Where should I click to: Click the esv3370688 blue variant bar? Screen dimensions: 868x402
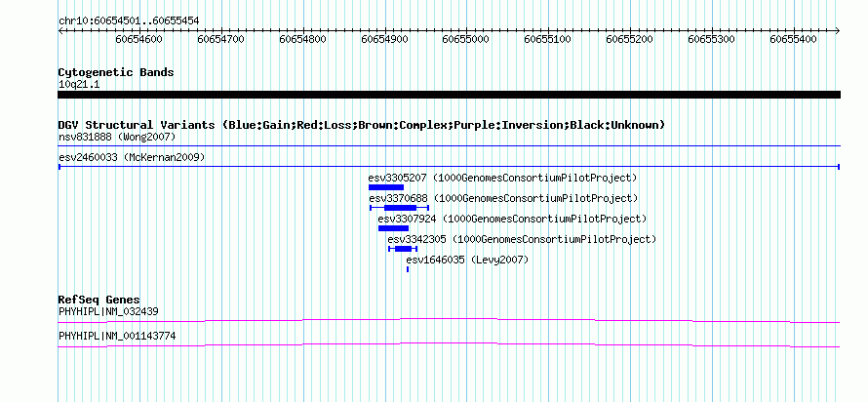[399, 208]
